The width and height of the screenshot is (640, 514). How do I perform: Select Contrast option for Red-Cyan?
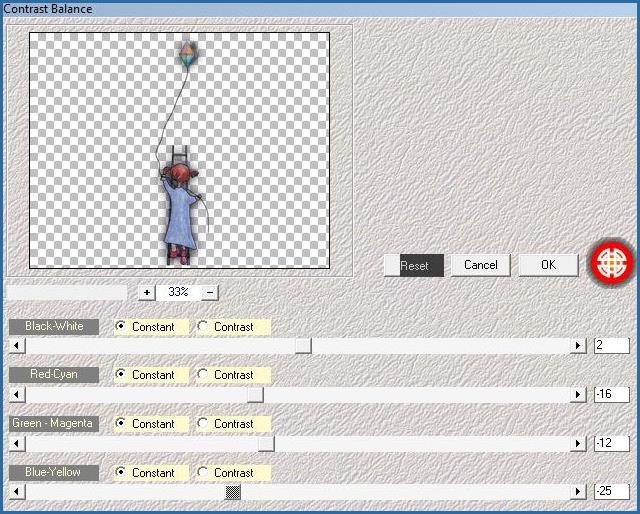coord(203,375)
